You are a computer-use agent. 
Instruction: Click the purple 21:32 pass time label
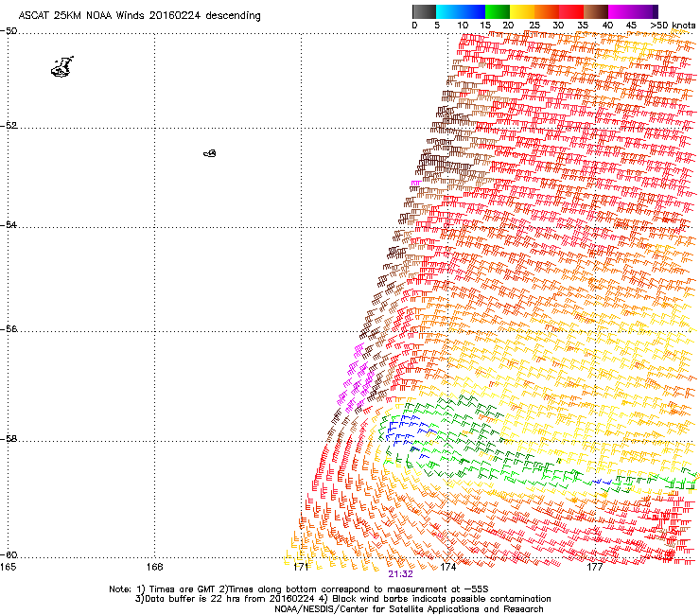(x=400, y=574)
